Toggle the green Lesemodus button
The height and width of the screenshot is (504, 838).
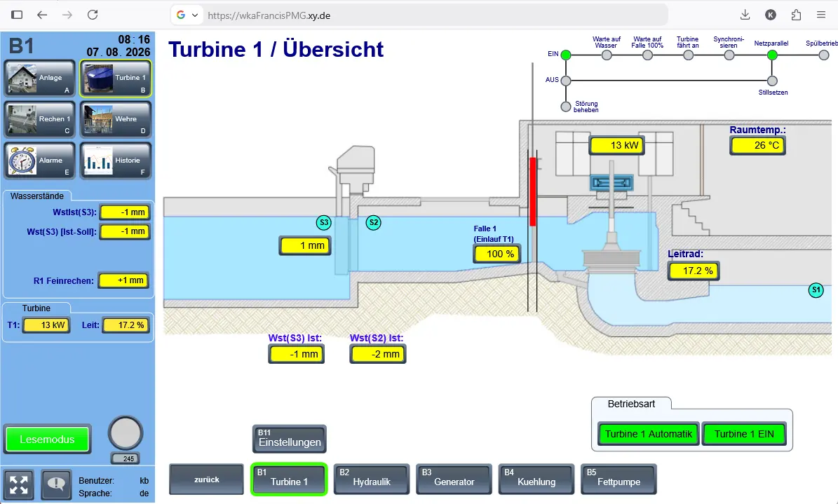tap(47, 440)
